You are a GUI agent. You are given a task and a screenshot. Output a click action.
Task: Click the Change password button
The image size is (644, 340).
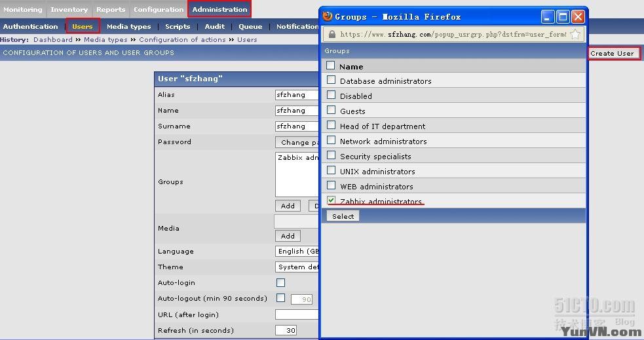[x=297, y=142]
